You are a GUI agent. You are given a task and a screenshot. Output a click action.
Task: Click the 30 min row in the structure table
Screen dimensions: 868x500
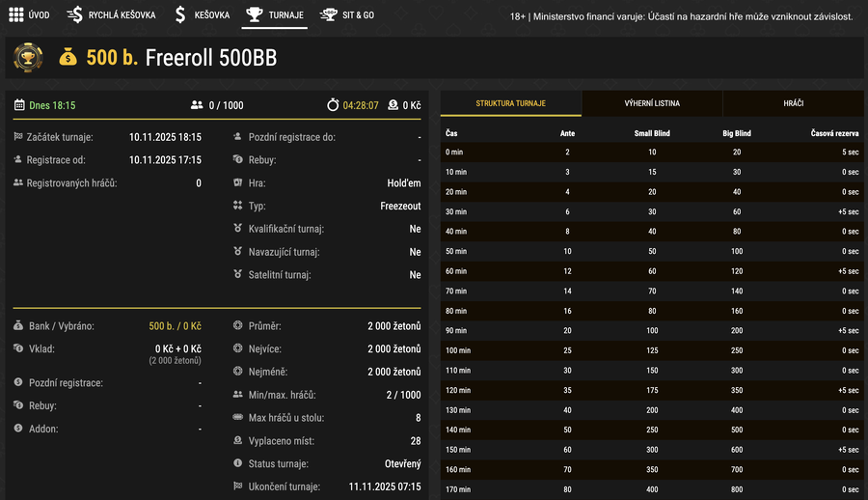[652, 211]
